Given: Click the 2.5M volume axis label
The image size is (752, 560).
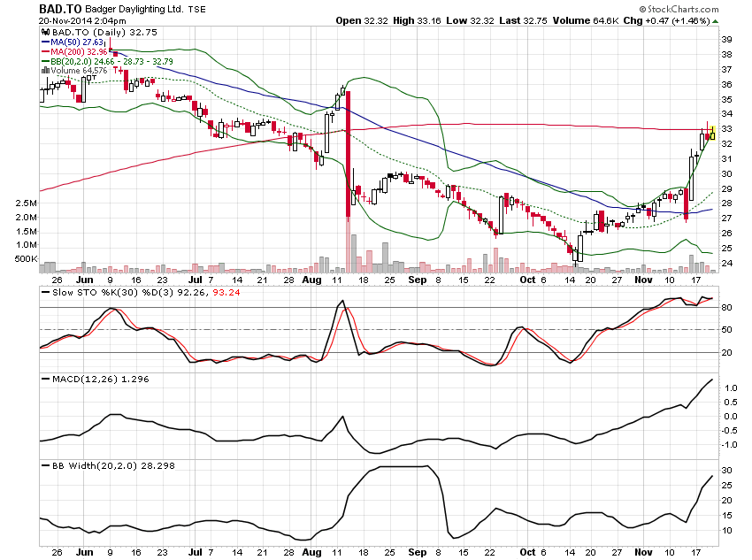Looking at the screenshot, I should pos(26,203).
